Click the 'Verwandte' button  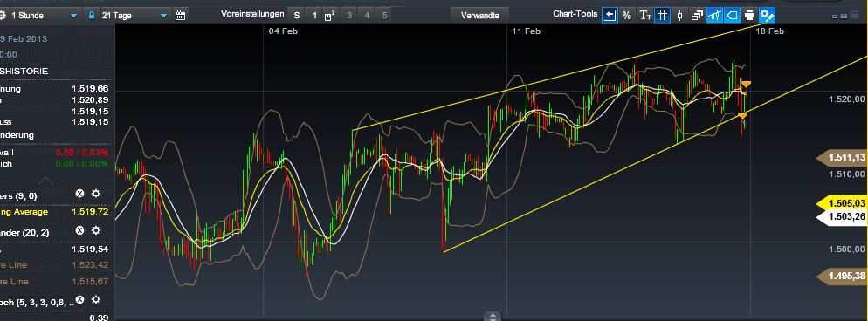480,16
